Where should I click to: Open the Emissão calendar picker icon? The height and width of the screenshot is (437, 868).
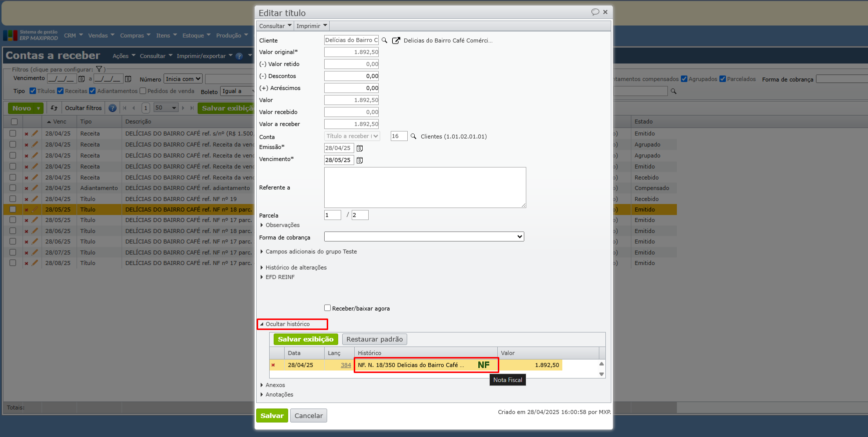click(360, 148)
